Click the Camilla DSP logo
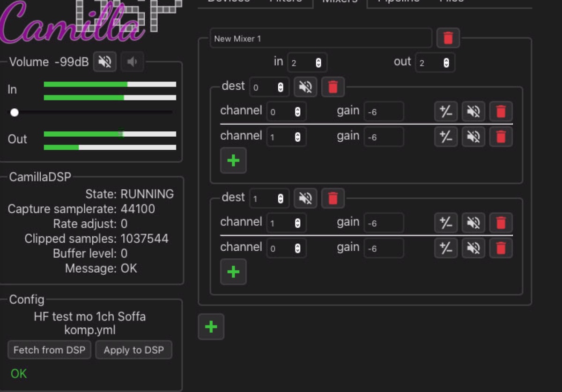 (x=91, y=21)
